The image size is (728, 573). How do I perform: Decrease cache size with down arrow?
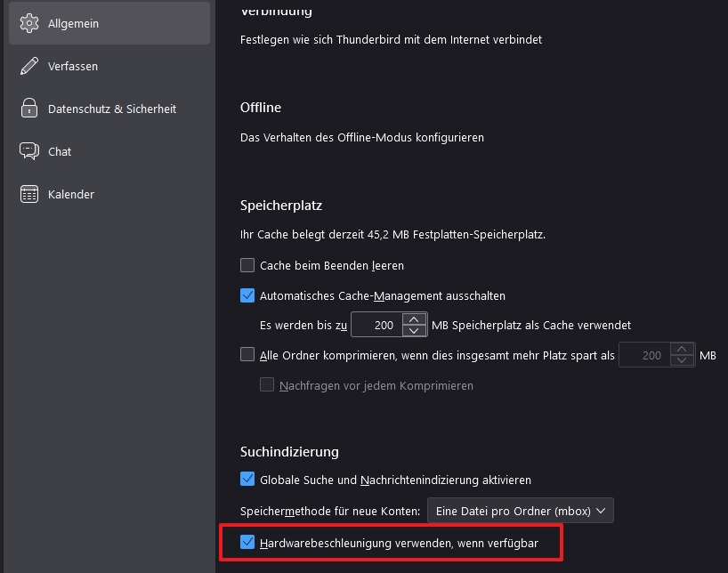pos(415,331)
